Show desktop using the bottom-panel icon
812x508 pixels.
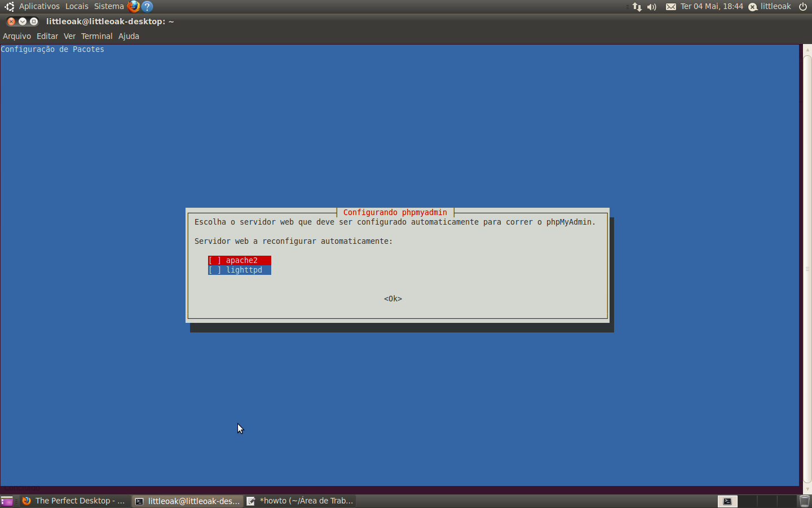[7, 501]
